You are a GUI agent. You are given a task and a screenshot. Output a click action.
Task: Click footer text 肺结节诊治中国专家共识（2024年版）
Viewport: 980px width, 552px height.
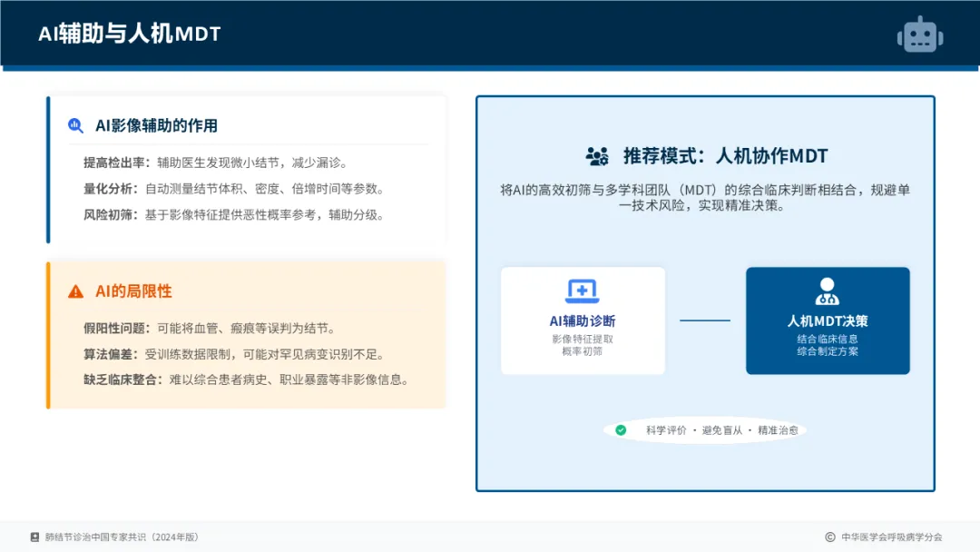122,537
